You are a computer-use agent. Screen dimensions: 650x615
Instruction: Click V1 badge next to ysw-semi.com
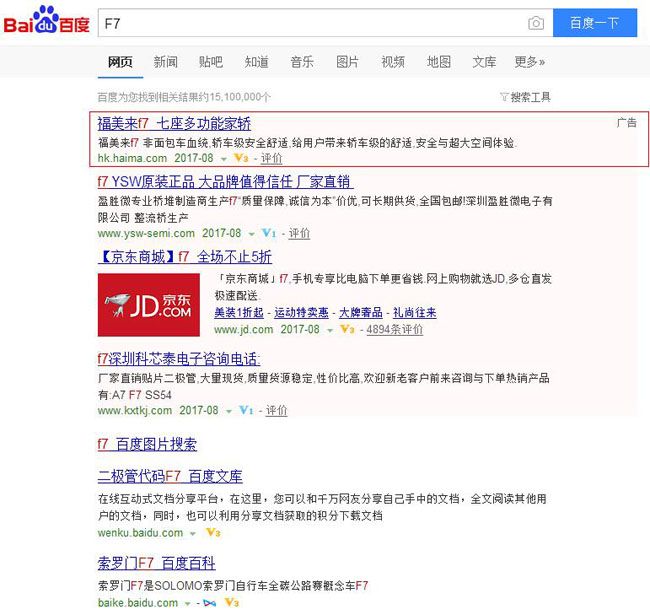[x=269, y=233]
